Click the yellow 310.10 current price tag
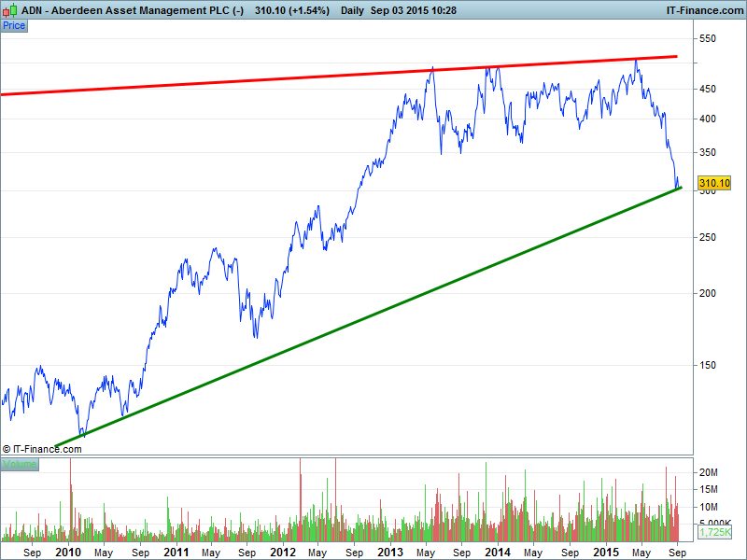 pos(713,184)
